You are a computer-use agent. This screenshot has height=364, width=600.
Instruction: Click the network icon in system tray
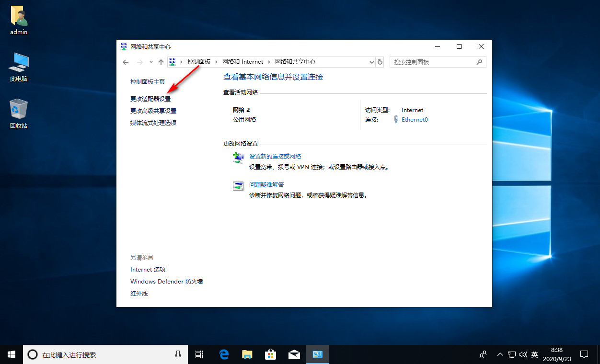[511, 354]
